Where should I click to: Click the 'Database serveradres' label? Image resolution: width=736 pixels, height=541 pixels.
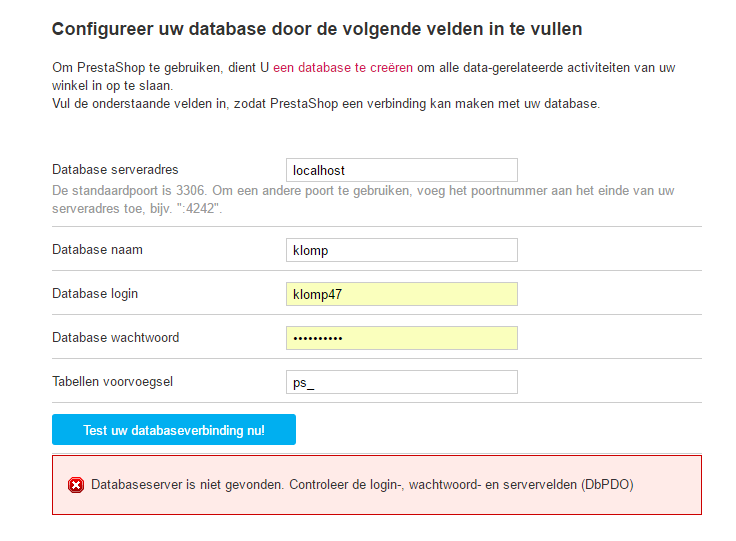115,169
